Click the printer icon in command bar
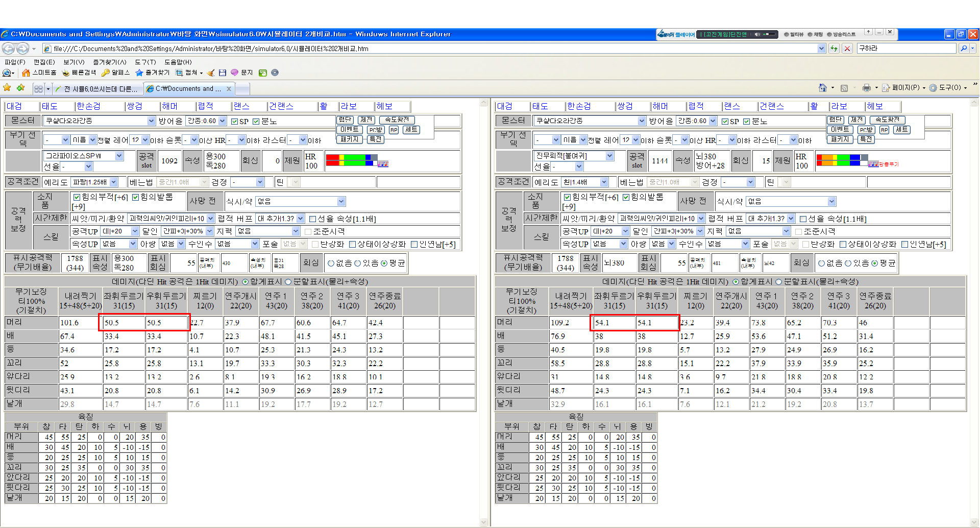Viewport: 980px width, 528px height. pyautogui.click(x=866, y=88)
